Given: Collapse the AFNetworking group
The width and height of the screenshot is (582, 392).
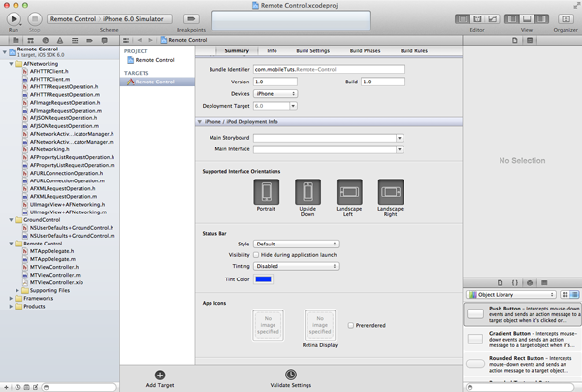Looking at the screenshot, I should (x=11, y=64).
